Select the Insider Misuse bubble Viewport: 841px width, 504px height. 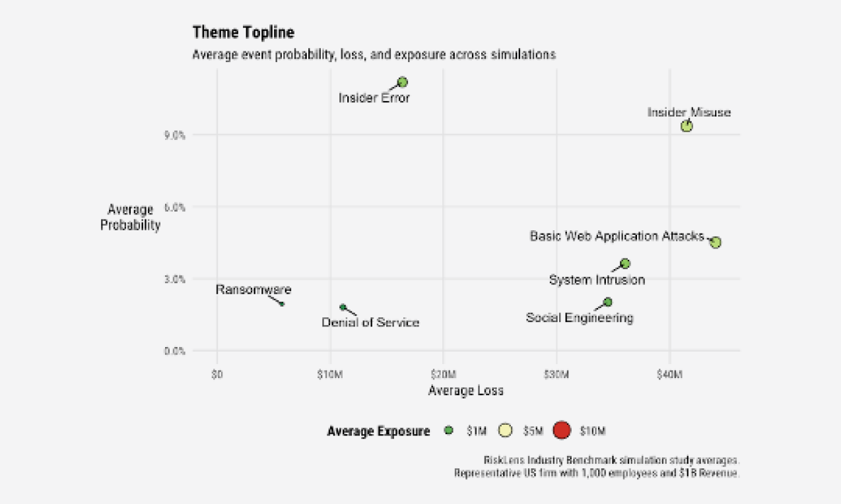687,126
